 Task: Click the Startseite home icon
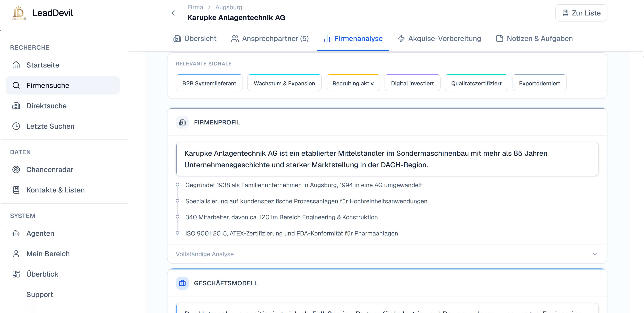(x=16, y=65)
